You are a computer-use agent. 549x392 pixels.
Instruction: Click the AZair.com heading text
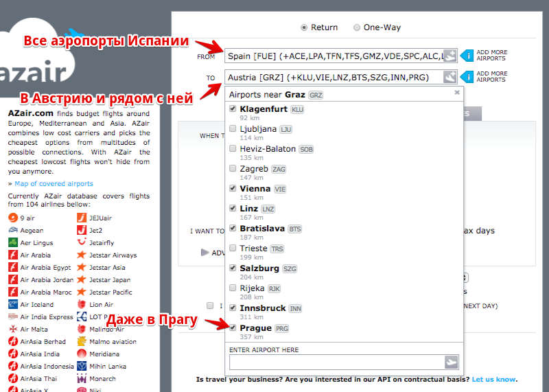click(31, 113)
